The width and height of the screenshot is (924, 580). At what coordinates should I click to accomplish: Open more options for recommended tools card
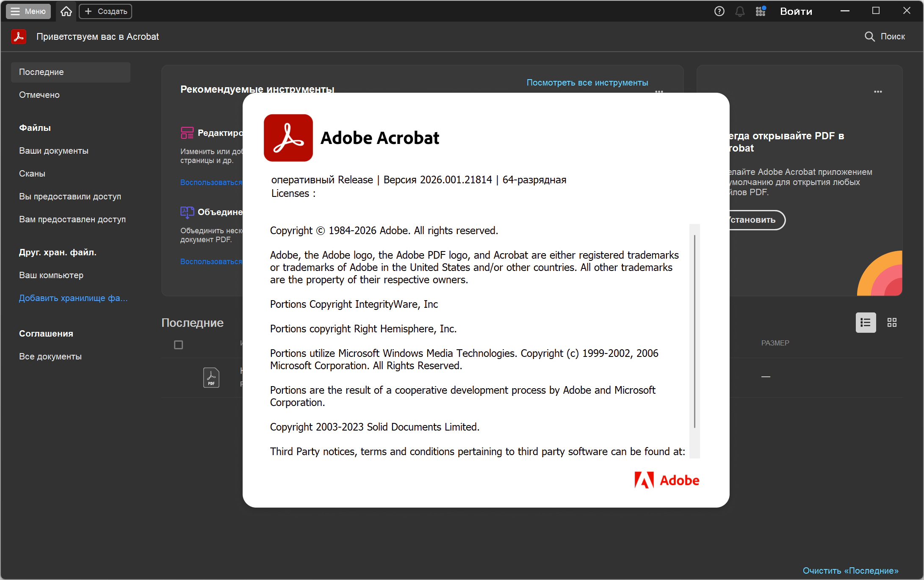[659, 91]
